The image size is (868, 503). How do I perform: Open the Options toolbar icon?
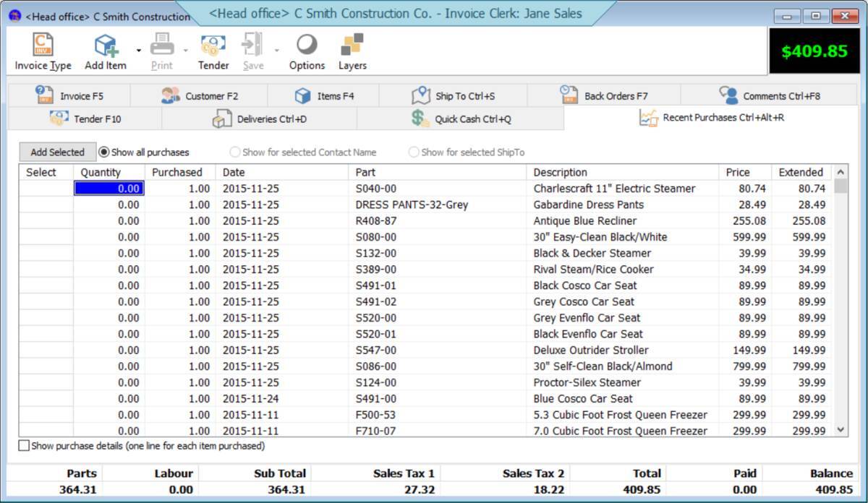pos(307,46)
